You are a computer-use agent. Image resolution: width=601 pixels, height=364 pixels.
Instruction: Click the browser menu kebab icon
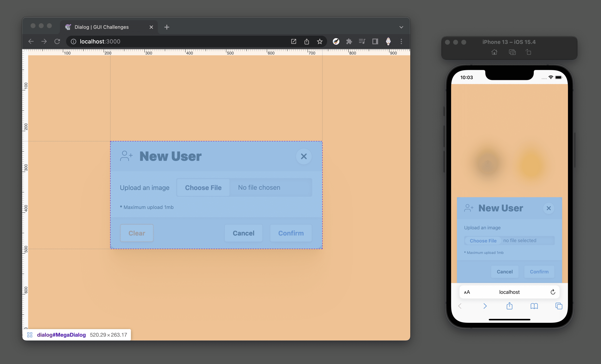tap(401, 41)
